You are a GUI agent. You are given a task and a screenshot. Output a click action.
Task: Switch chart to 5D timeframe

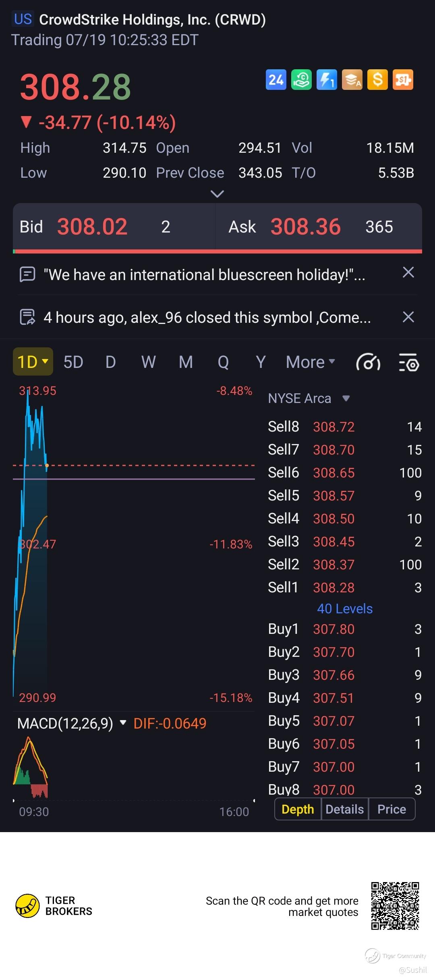pyautogui.click(x=73, y=362)
